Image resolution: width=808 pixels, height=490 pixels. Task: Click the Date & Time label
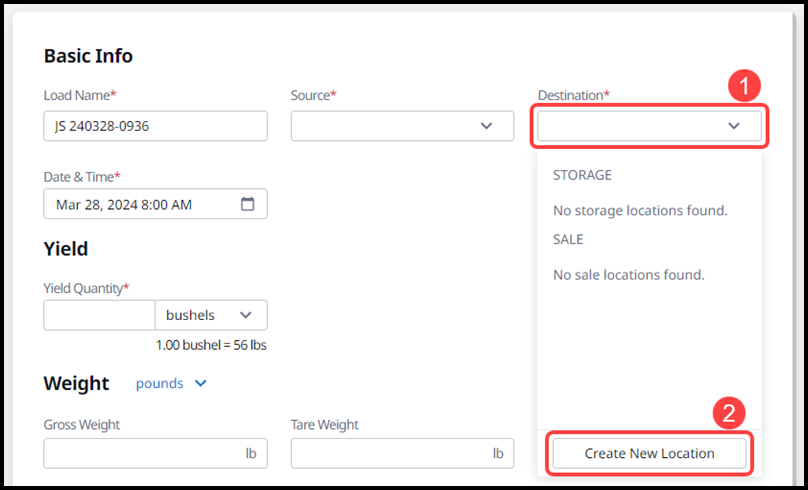[x=82, y=177]
